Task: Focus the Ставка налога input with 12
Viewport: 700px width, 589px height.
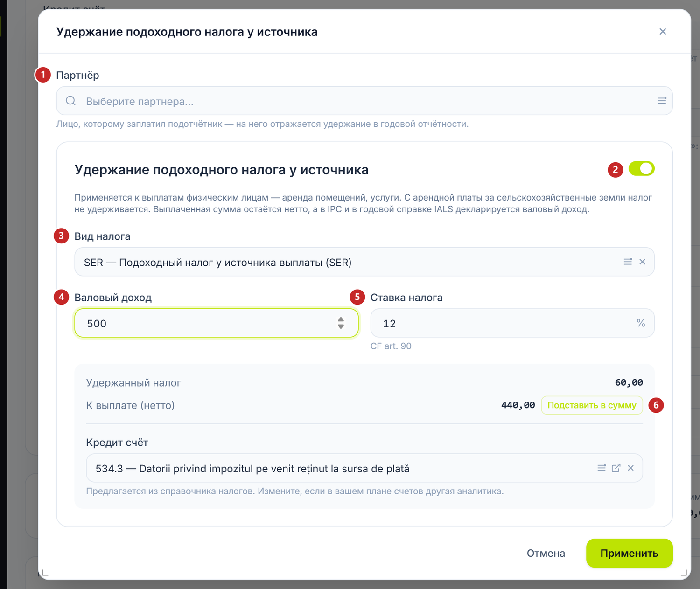Action: tap(512, 323)
